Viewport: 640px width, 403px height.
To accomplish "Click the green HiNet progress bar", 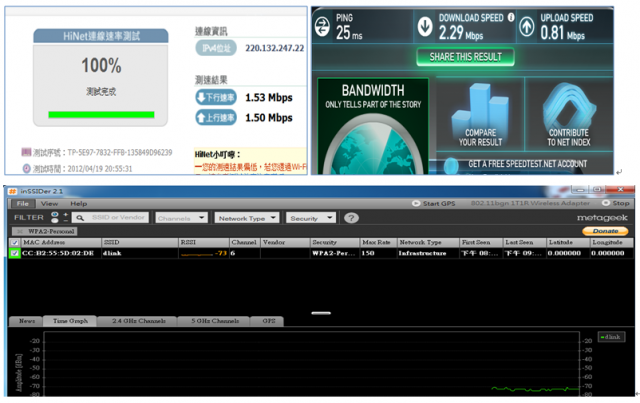I will [101, 115].
